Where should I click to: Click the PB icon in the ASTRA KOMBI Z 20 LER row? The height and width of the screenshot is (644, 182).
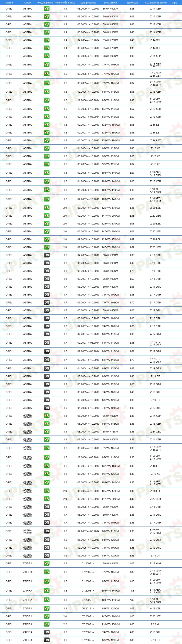(47, 499)
